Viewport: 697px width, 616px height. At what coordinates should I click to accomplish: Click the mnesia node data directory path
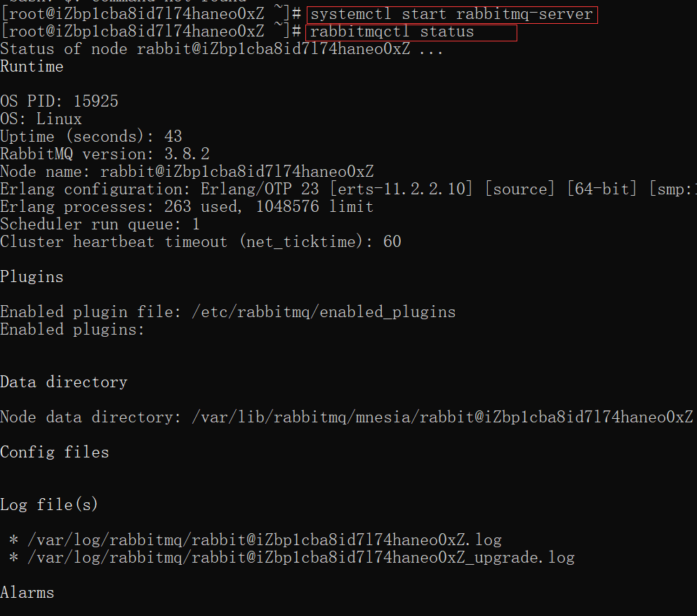pyautogui.click(x=442, y=417)
